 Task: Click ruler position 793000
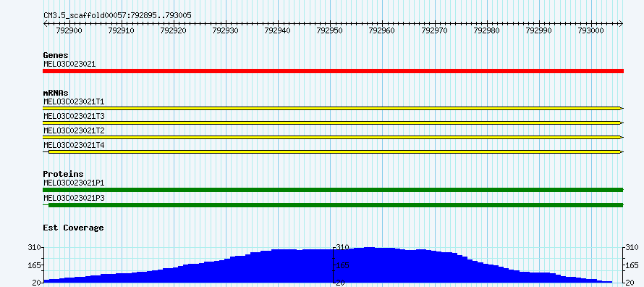coord(590,30)
